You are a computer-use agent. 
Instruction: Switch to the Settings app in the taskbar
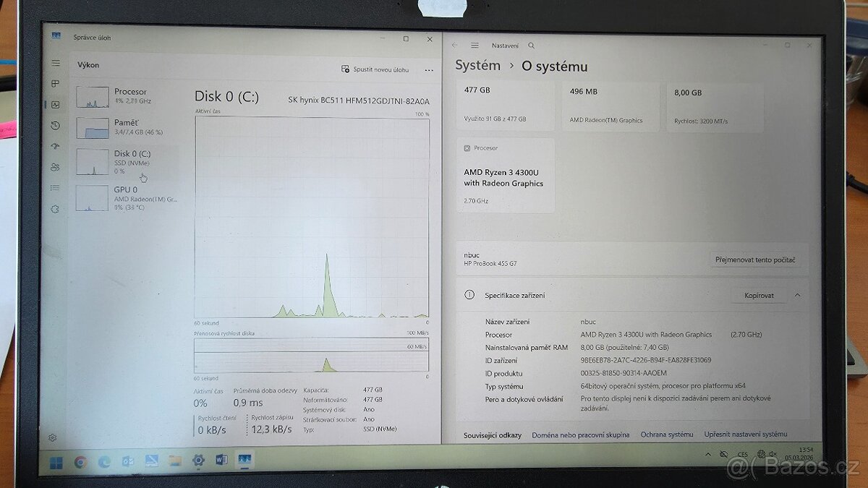198,460
